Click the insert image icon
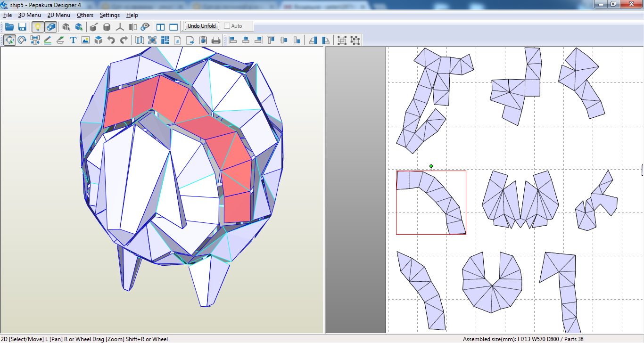 click(x=85, y=40)
